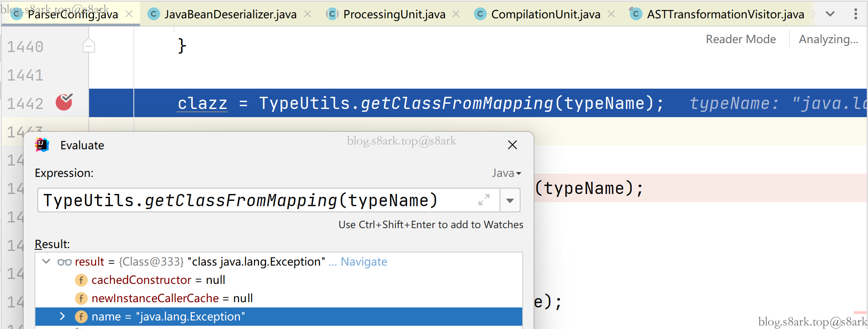868x329 pixels.
Task: Close the ProcessingUnit.java tab
Action: click(x=456, y=14)
